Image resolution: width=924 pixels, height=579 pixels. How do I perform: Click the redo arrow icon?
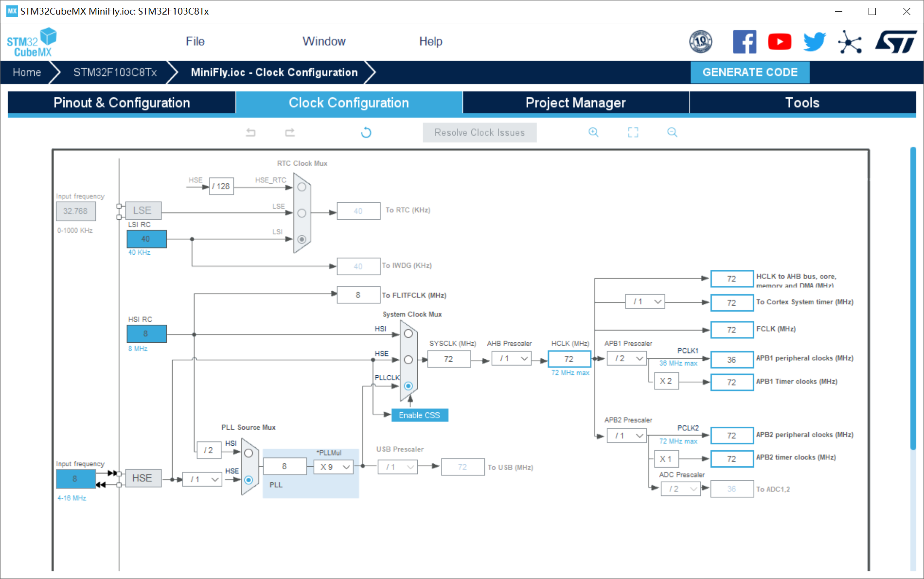coord(290,132)
